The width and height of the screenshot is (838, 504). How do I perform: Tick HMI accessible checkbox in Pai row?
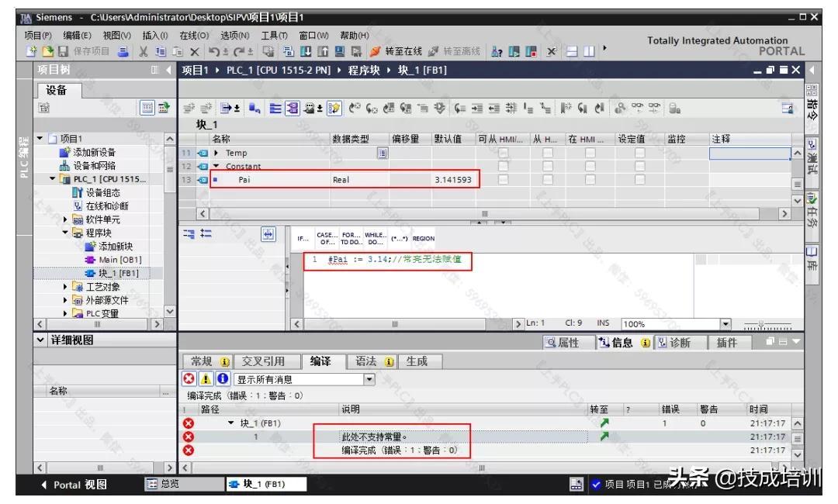[x=503, y=179]
